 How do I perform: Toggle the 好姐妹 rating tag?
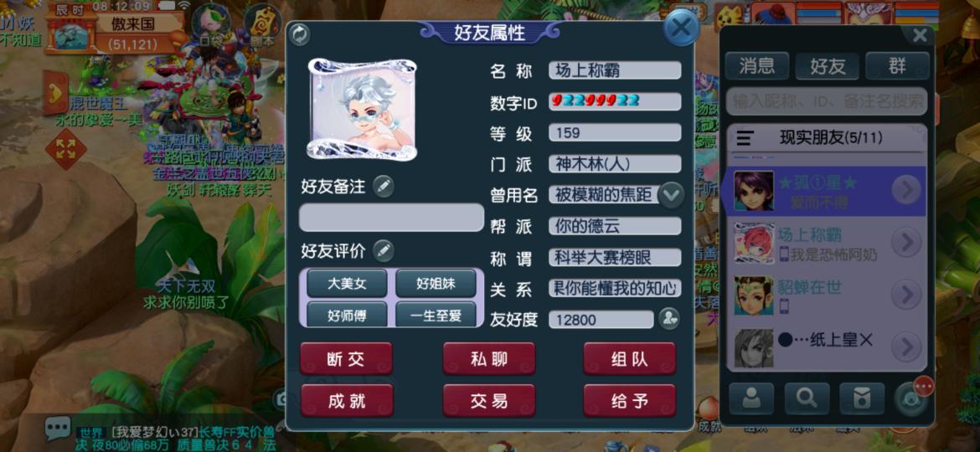pyautogui.click(x=436, y=284)
